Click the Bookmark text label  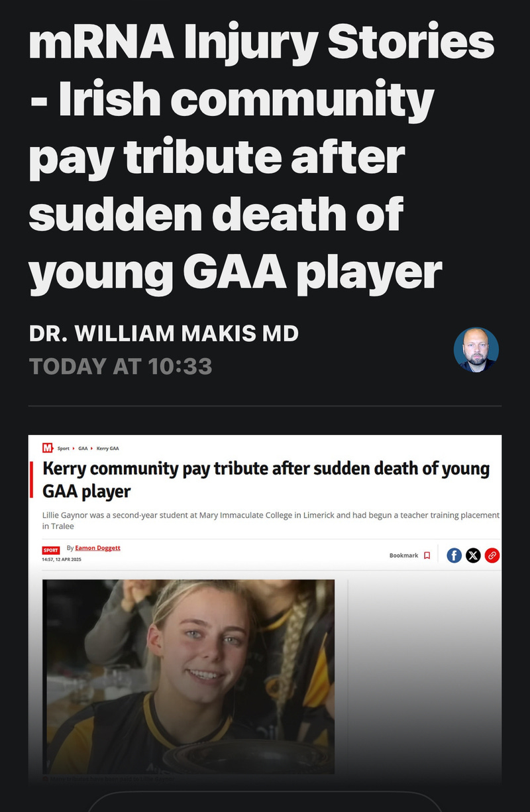(403, 555)
